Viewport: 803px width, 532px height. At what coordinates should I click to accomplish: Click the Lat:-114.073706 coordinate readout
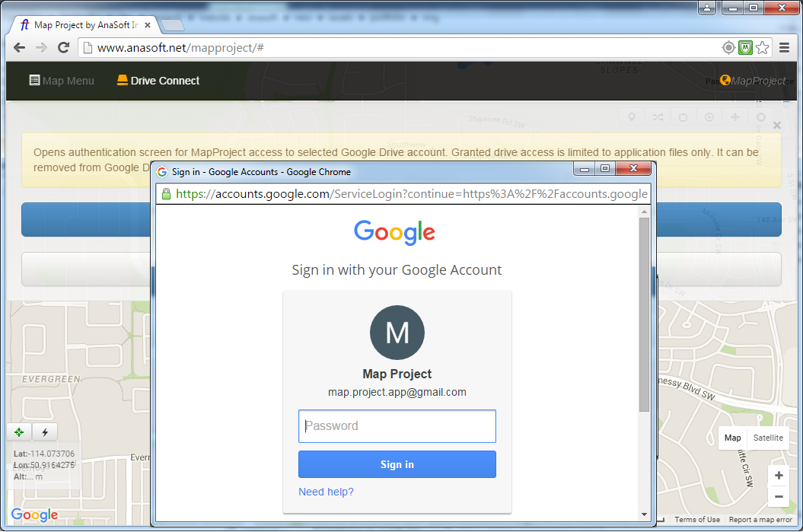click(x=44, y=454)
